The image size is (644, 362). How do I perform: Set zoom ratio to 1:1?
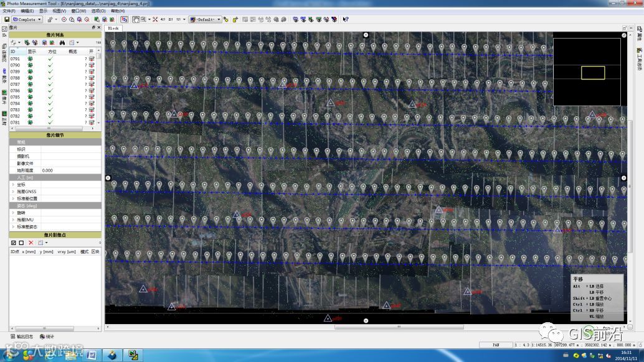pyautogui.click(x=178, y=19)
